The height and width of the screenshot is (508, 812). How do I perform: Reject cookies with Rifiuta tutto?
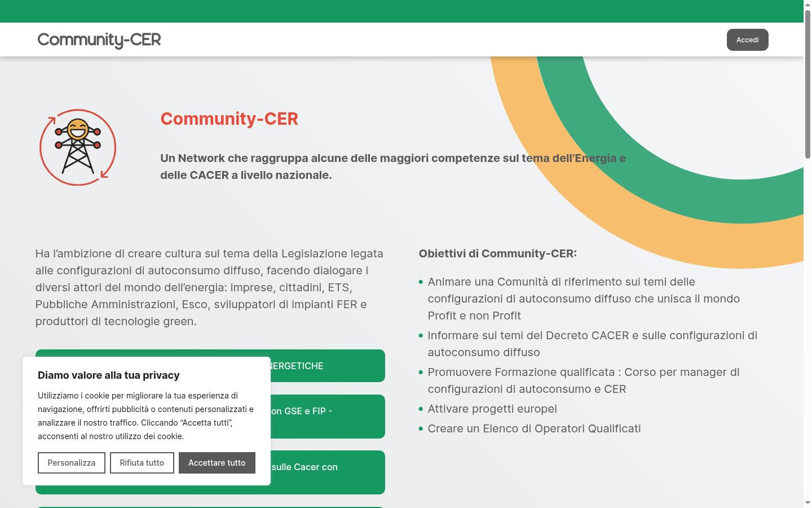click(142, 463)
